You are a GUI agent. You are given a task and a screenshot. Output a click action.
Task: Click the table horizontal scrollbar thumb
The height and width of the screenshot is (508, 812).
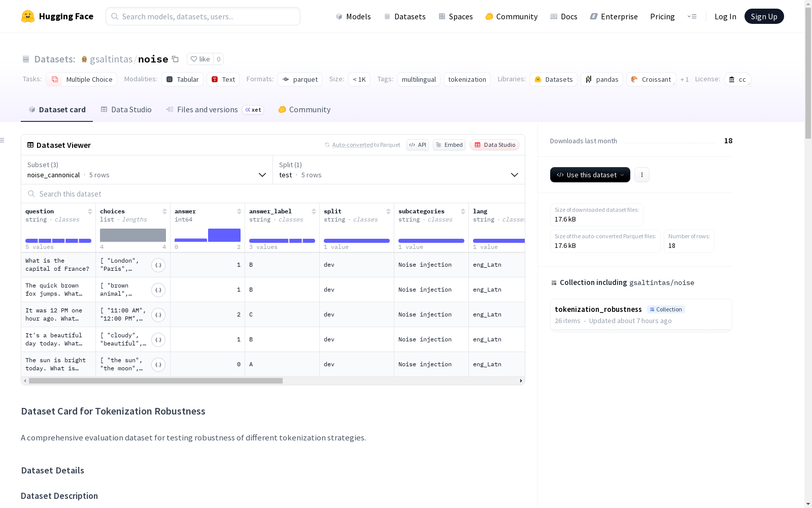point(156,381)
